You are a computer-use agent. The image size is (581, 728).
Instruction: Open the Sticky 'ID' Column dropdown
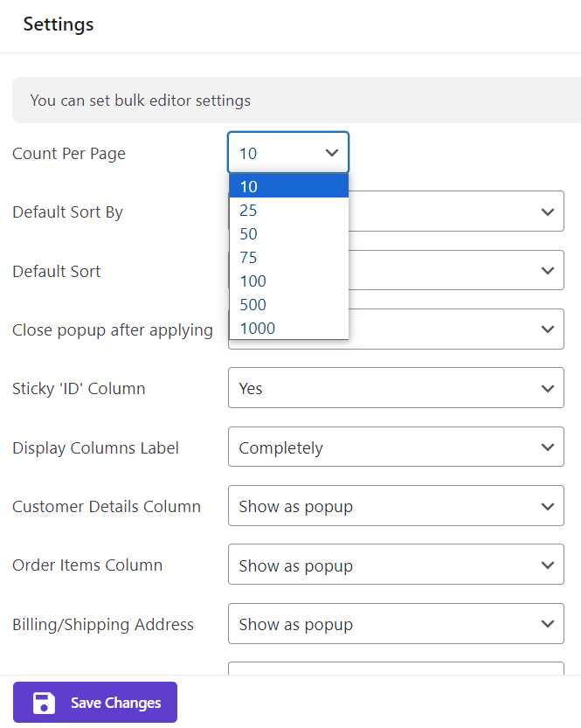point(395,388)
